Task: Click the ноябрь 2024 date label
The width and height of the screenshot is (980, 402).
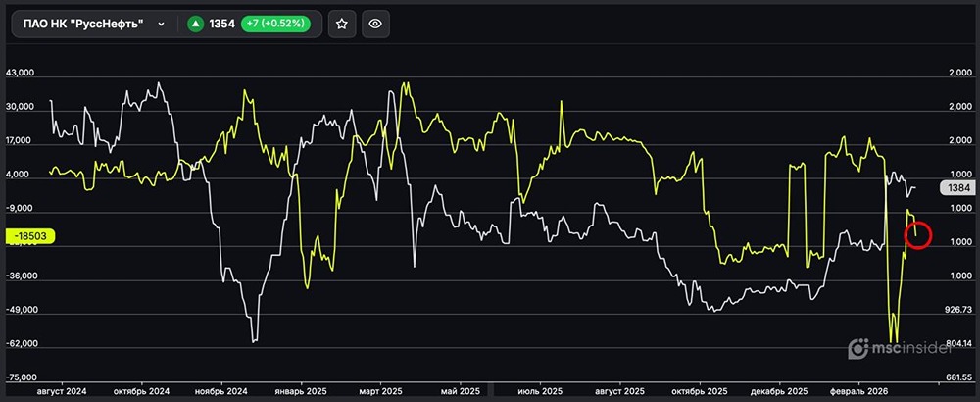Action: 221,391
